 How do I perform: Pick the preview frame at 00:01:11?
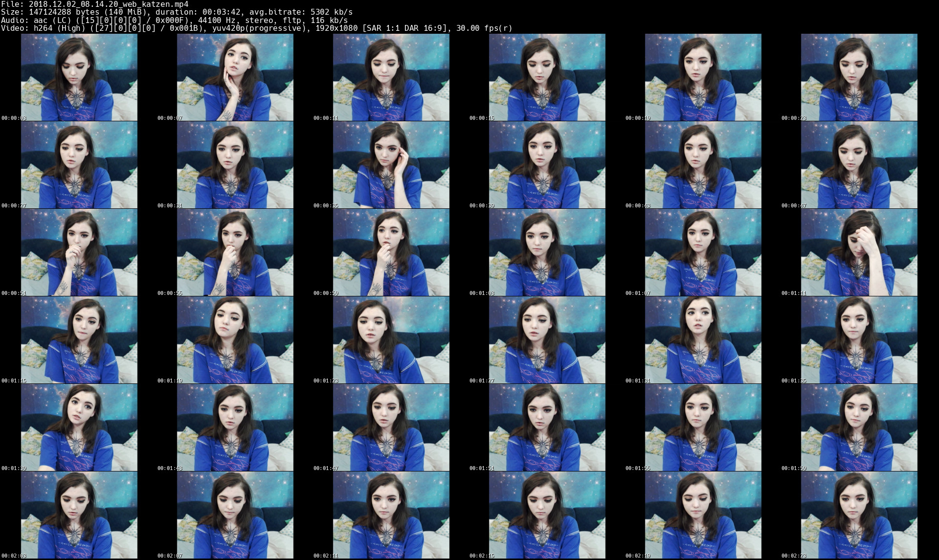(859, 252)
